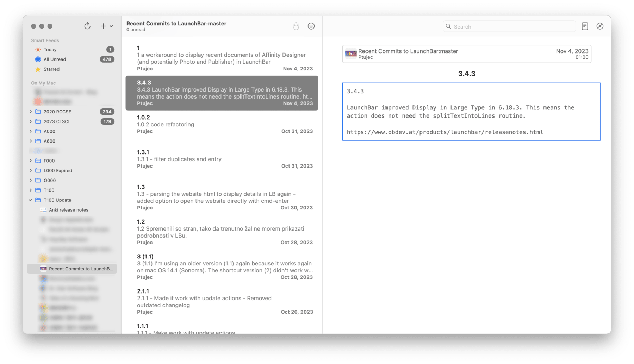
Task: Click the red close window button
Action: tap(33, 26)
